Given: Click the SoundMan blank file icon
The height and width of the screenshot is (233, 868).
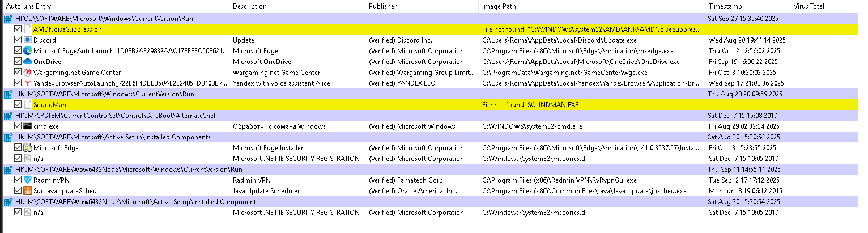Looking at the screenshot, I should click(28, 105).
